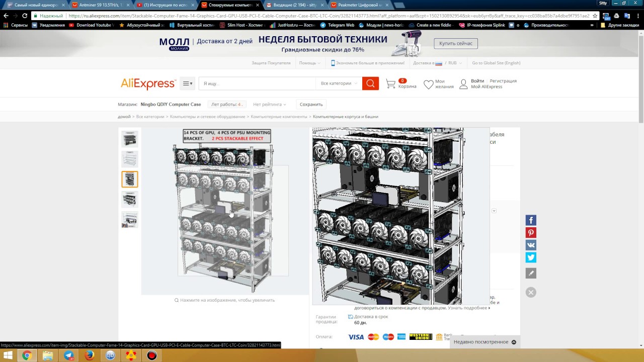Share via the Facebook icon
Viewport: 644px width, 362px height.
531,220
